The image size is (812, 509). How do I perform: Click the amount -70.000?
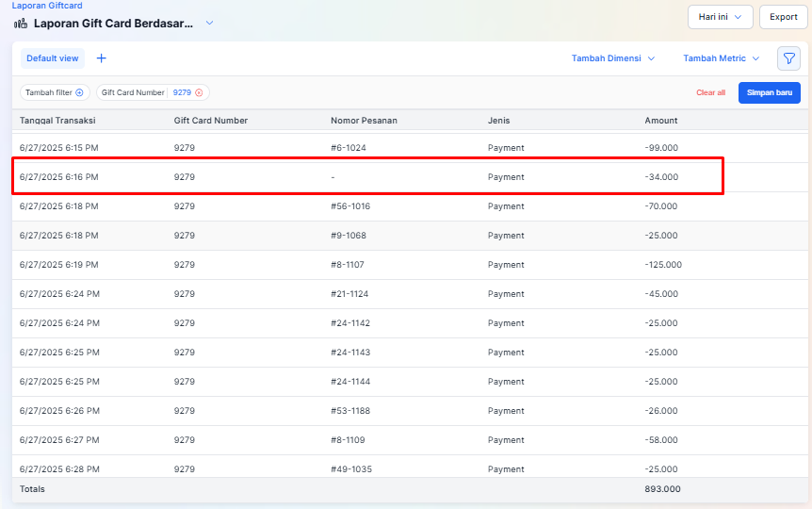pyautogui.click(x=660, y=205)
